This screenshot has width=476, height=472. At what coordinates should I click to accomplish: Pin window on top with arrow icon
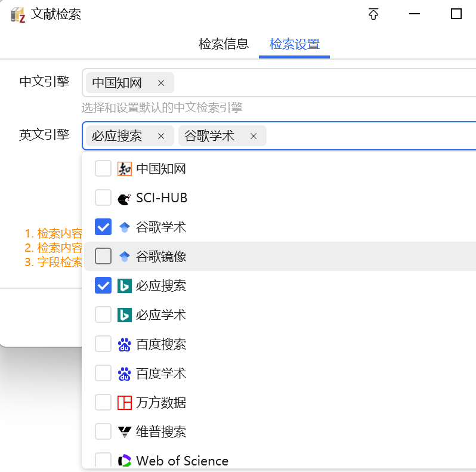point(373,14)
